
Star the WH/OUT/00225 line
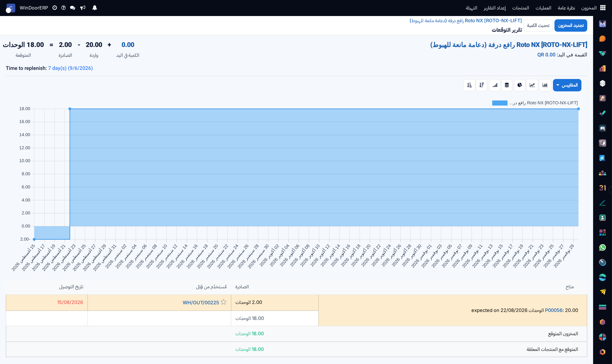(x=223, y=302)
